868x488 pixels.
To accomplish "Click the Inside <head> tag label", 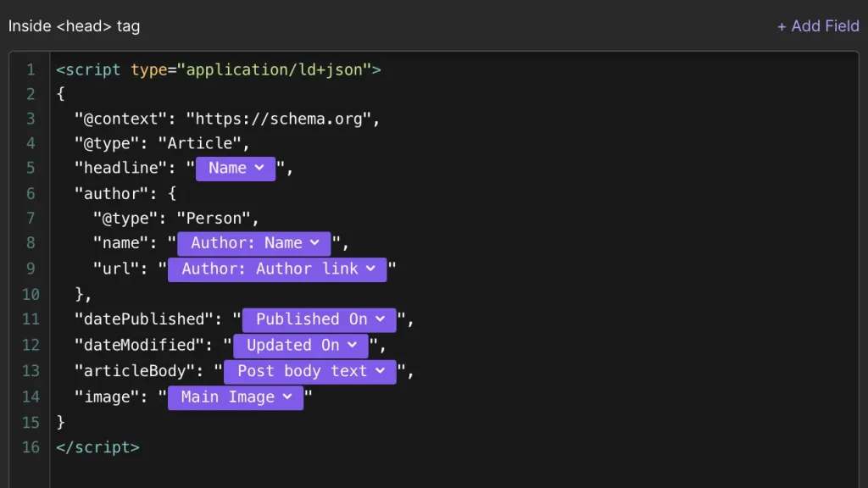I will click(74, 26).
